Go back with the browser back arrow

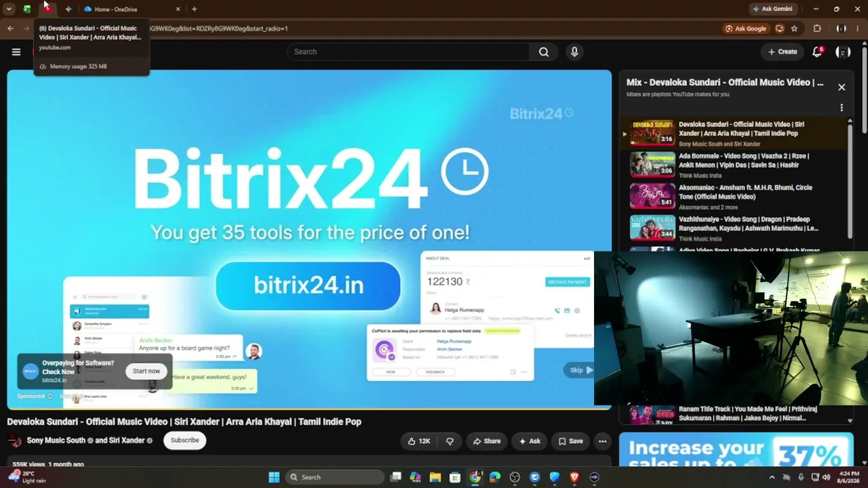tap(10, 28)
